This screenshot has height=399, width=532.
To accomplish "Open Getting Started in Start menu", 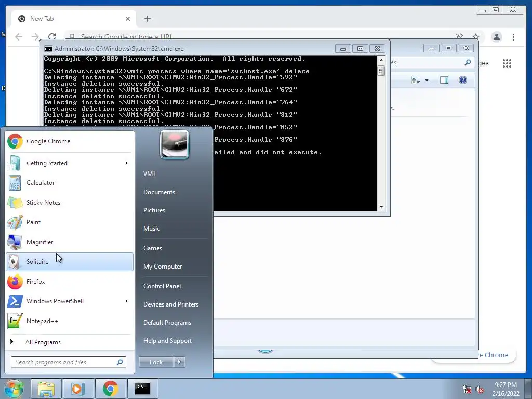I will point(70,163).
